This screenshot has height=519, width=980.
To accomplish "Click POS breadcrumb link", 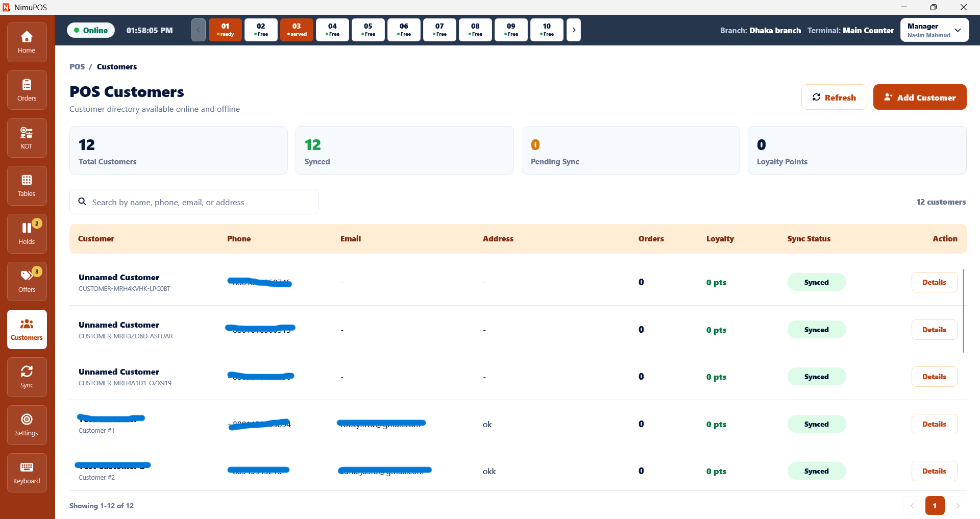I will (x=77, y=66).
